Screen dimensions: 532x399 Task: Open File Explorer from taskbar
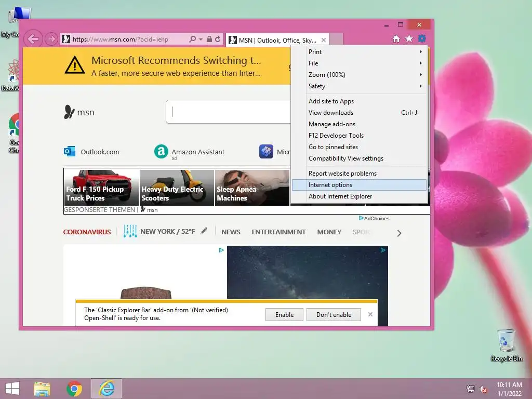42,389
